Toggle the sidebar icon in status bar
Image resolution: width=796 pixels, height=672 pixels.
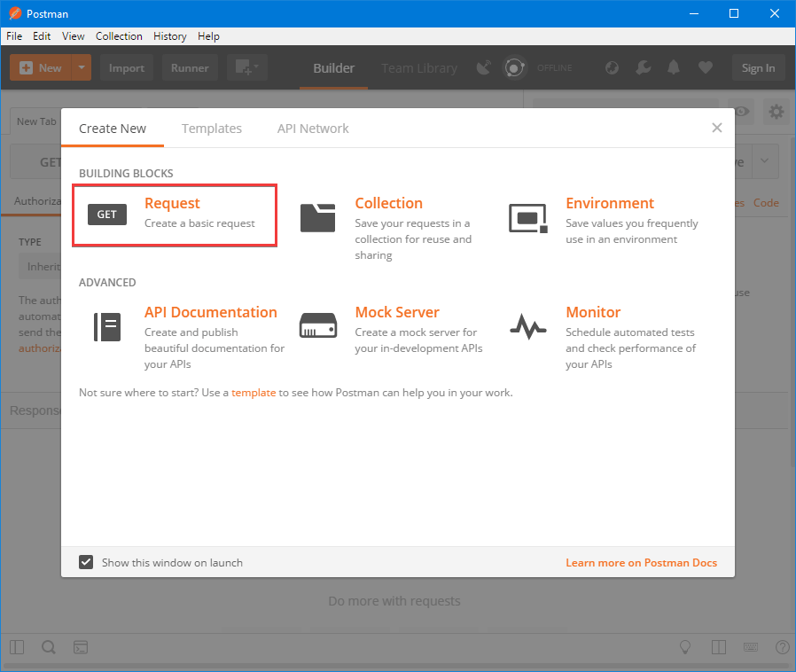click(x=17, y=647)
